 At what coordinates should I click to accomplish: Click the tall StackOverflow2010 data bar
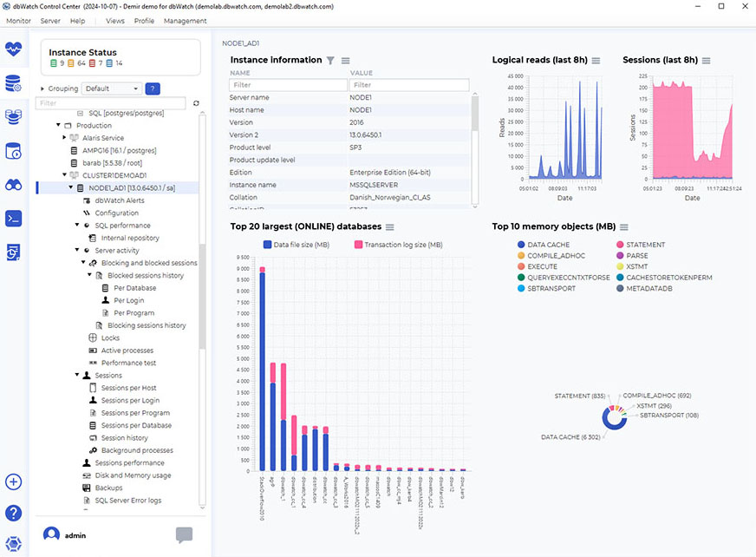263,371
